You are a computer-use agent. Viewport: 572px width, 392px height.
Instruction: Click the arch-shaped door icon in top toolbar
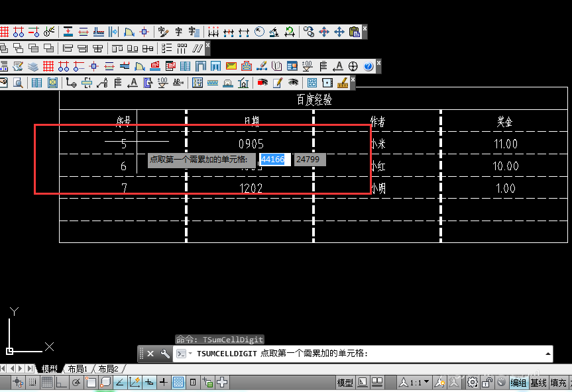coord(129,32)
